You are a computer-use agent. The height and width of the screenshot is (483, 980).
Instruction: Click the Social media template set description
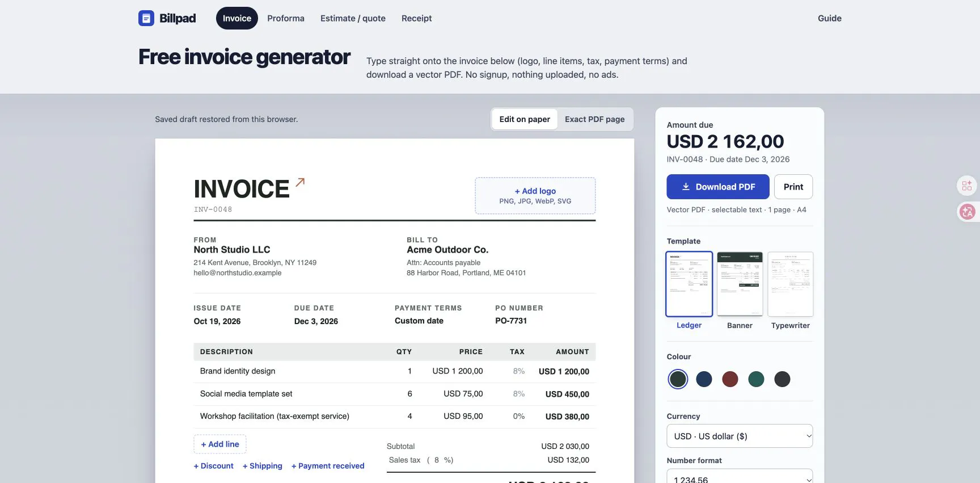246,394
